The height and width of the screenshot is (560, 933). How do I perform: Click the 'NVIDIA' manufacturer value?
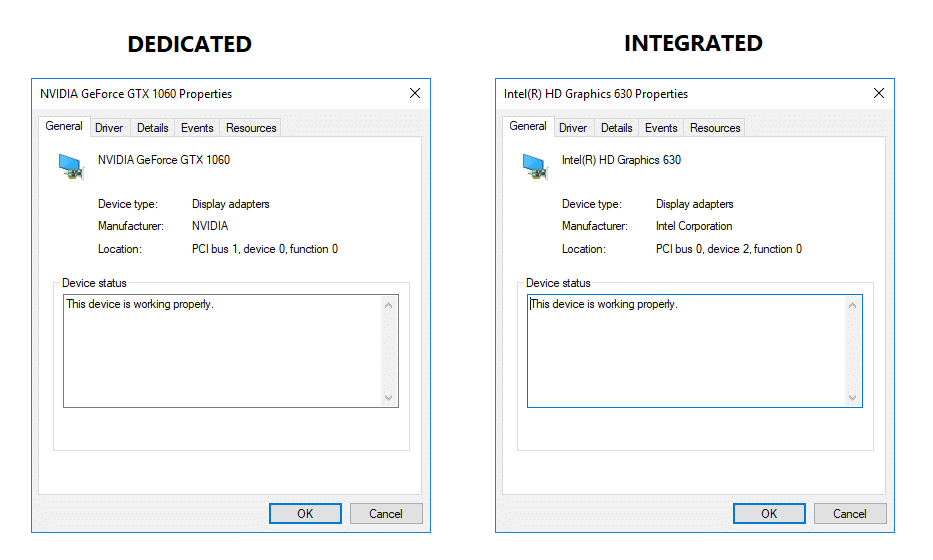coord(210,226)
